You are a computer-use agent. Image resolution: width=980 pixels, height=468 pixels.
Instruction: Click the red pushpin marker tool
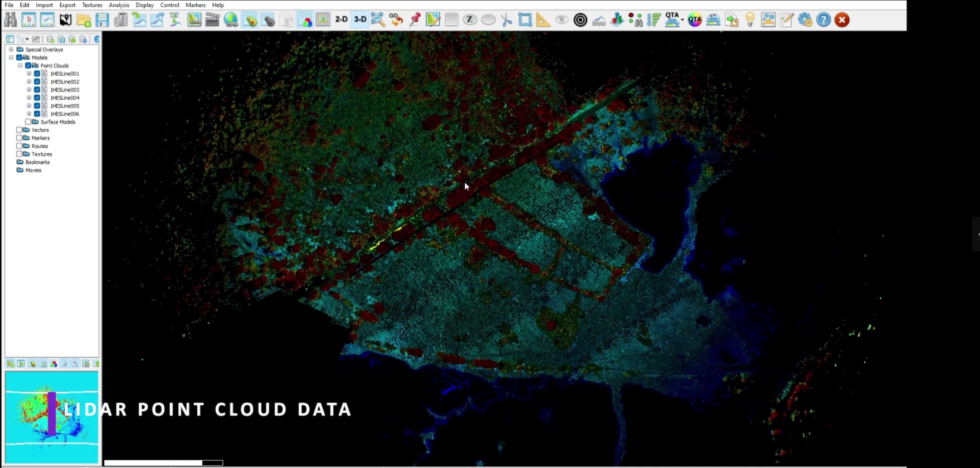[415, 20]
